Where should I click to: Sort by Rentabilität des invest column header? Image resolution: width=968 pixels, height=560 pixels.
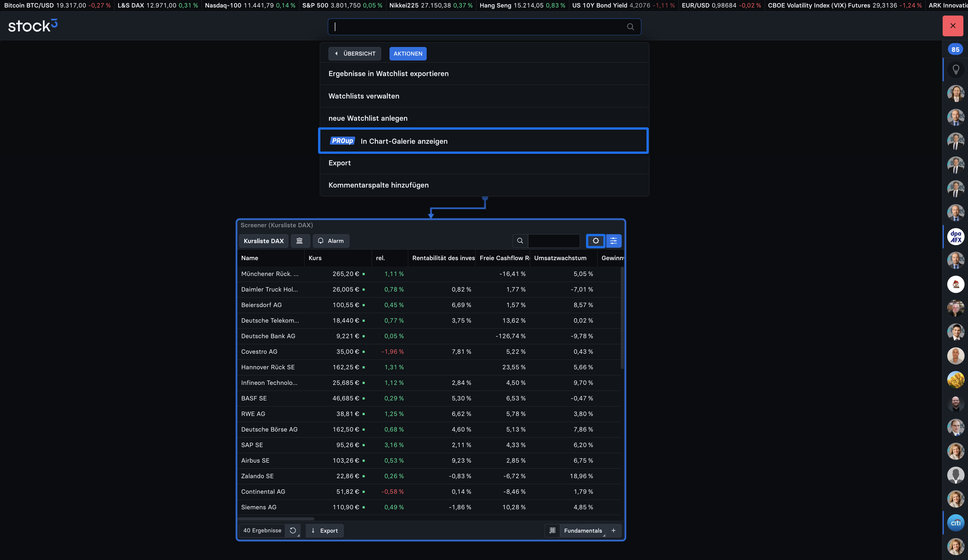pos(442,258)
